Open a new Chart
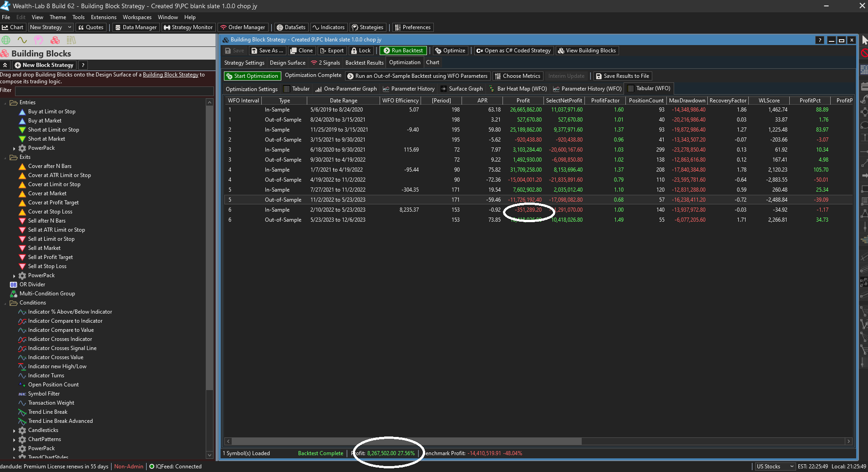This screenshot has width=868, height=472. click(x=13, y=27)
